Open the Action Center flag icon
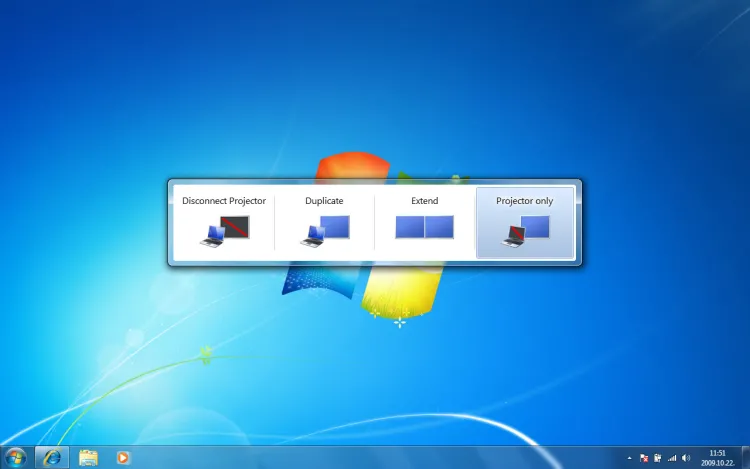750x469 pixels. [644, 458]
